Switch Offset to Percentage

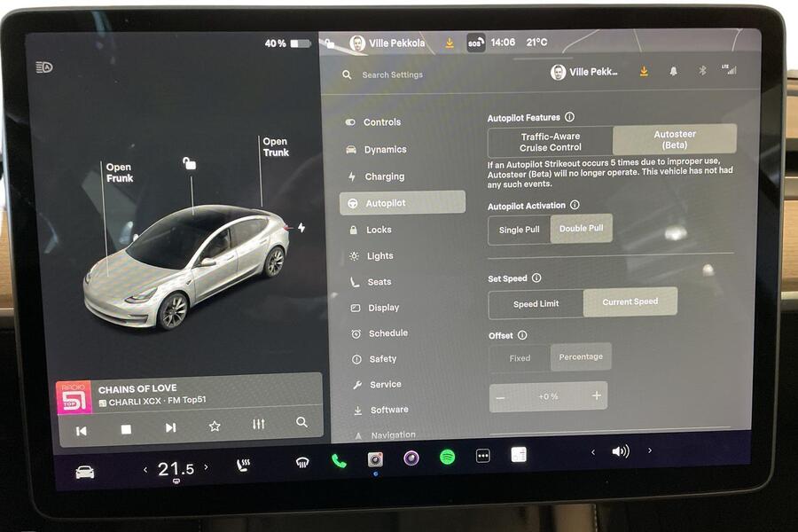[581, 357]
